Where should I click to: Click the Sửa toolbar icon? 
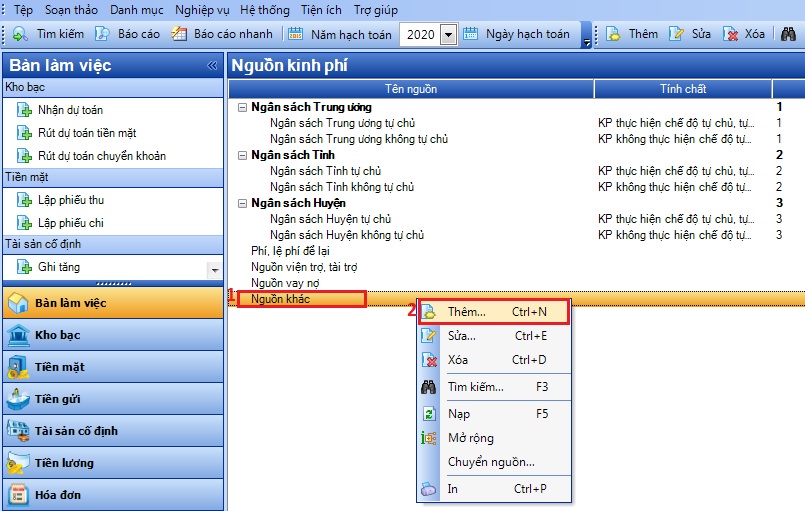pos(676,34)
